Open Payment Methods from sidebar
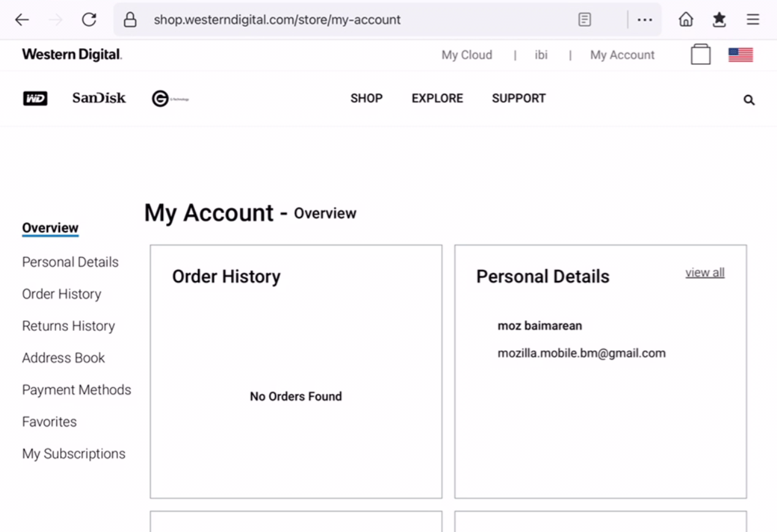 pos(76,390)
